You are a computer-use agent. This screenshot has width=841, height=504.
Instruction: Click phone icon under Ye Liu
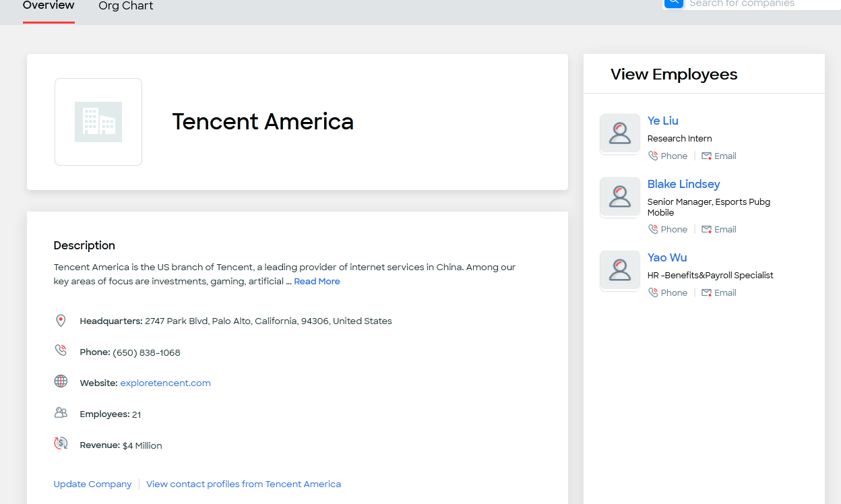click(653, 156)
